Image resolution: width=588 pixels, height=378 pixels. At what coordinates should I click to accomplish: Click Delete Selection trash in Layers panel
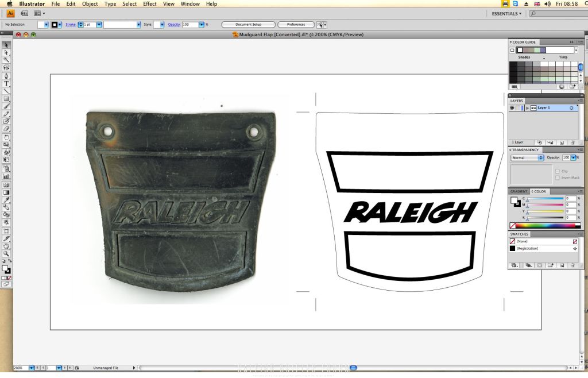click(572, 142)
